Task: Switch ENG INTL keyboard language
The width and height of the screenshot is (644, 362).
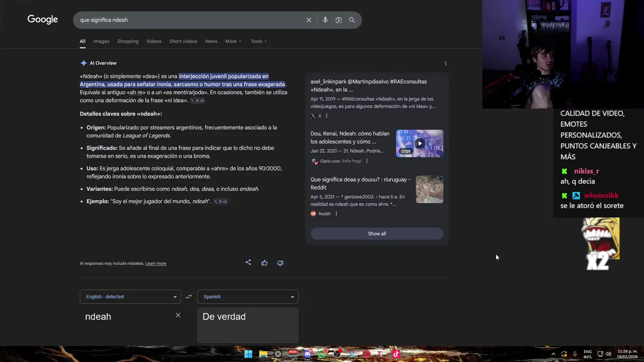Action: click(x=588, y=354)
